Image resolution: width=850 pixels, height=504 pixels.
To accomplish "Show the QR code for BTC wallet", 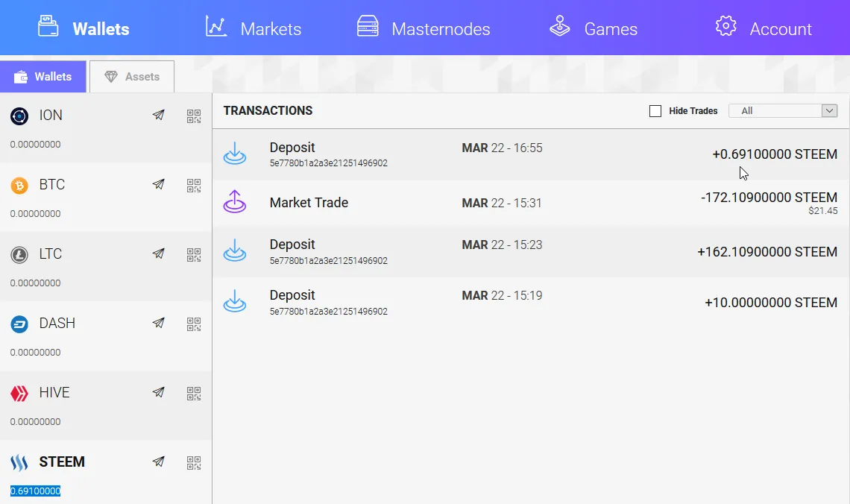I will (194, 186).
